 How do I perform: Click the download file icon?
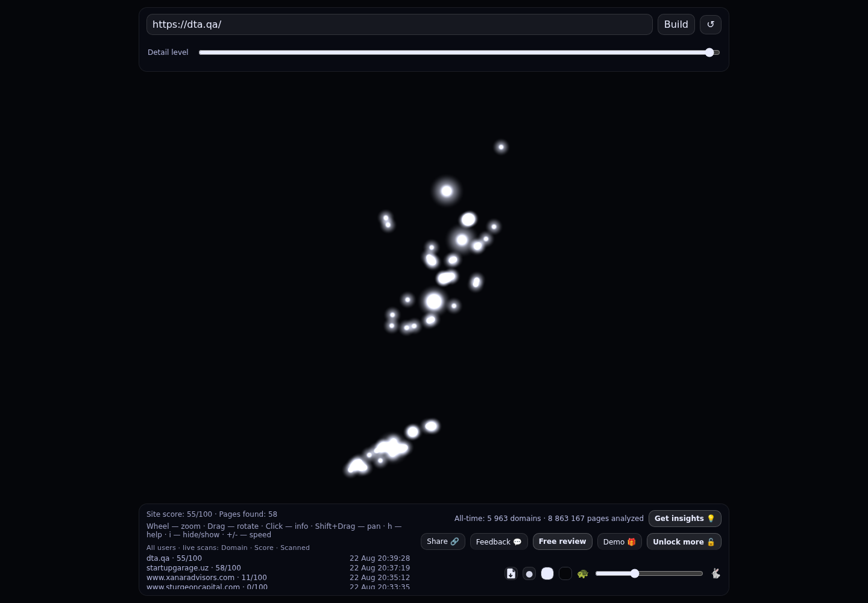point(511,573)
